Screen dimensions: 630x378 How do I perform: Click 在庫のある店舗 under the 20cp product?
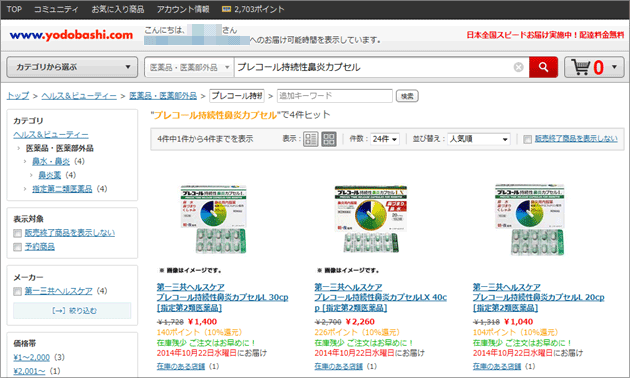497,366
